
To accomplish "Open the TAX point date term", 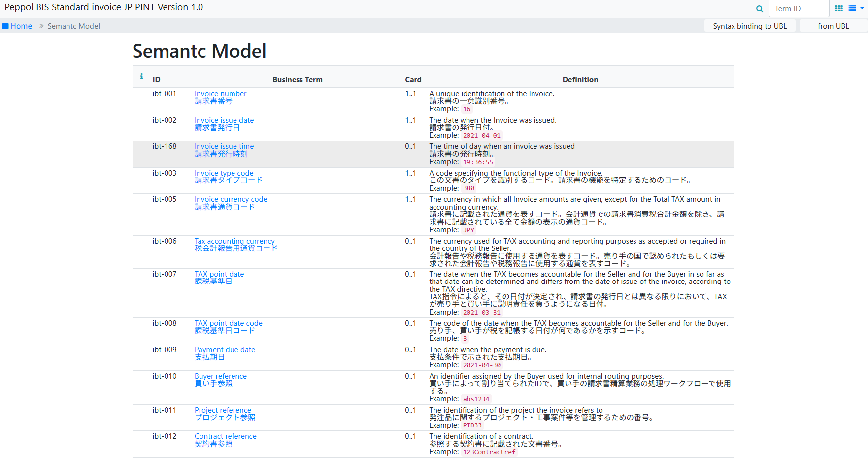I will coord(219,274).
